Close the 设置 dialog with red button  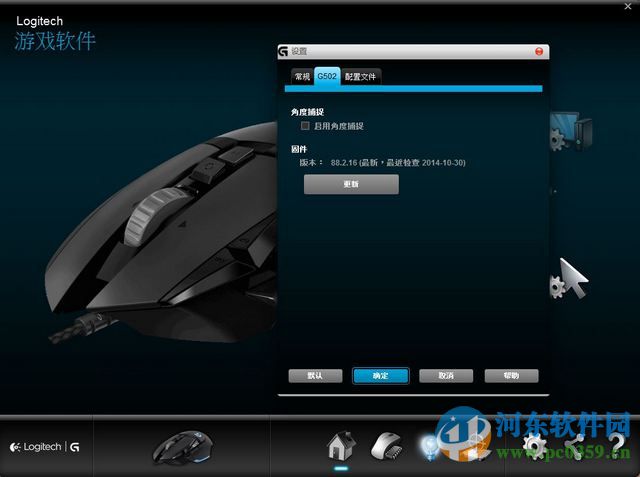pos(539,51)
